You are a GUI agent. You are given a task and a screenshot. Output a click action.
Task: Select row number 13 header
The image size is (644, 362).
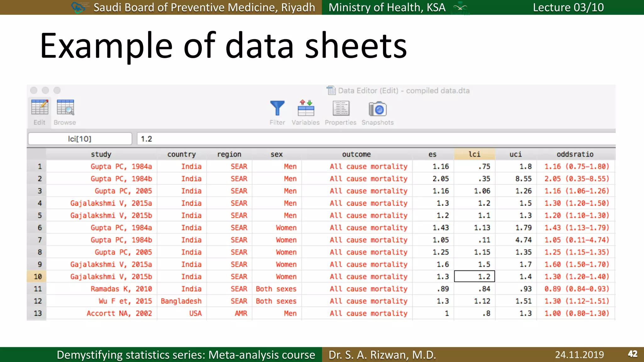point(36,313)
